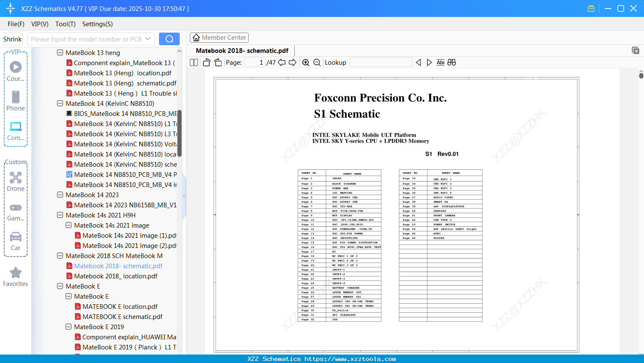Open MateBook 14 2023 NB6158B_MB_V1 file
Image resolution: width=644 pixels, height=363 pixels.
coord(125,205)
